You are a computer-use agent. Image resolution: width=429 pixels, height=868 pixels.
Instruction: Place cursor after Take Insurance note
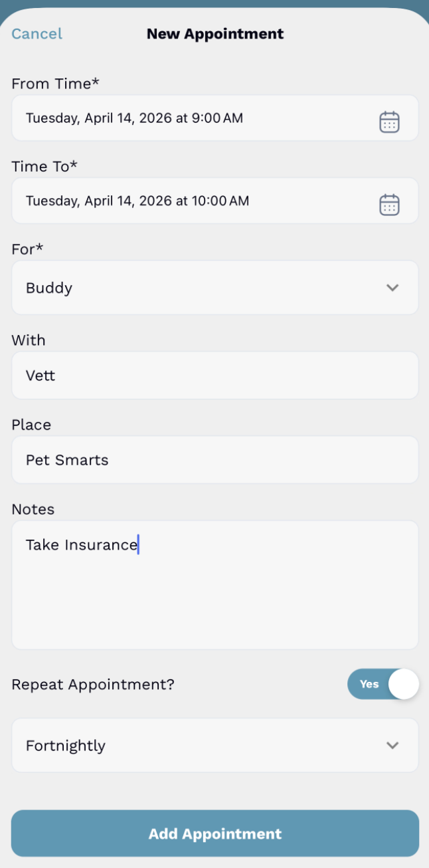click(x=137, y=544)
